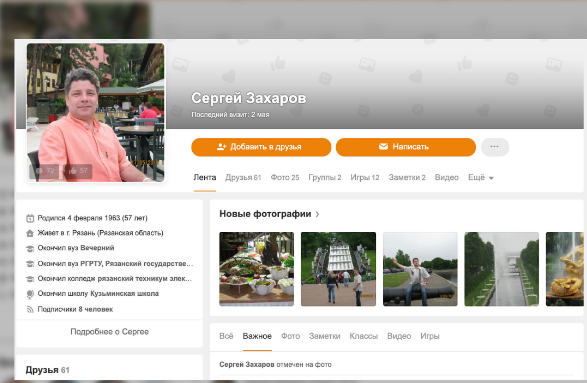The width and height of the screenshot is (587, 383).
Task: Select the Важное feed filter tab
Action: pos(257,336)
